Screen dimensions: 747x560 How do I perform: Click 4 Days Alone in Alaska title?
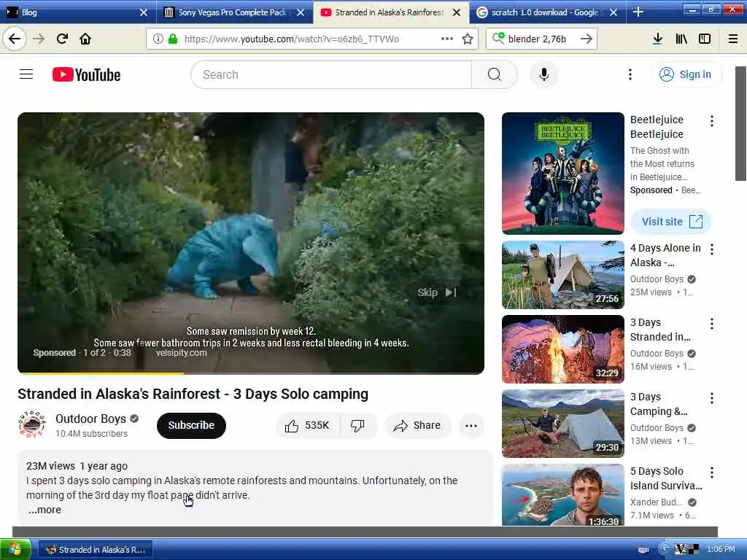point(665,255)
